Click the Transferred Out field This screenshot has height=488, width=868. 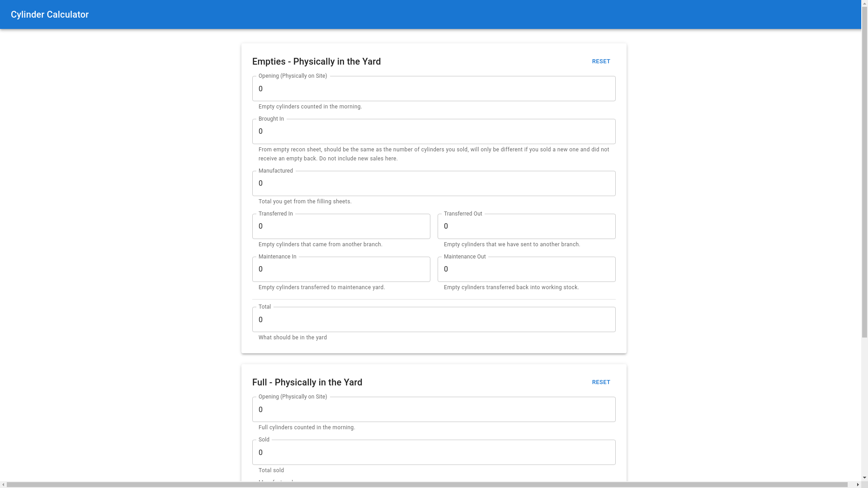pyautogui.click(x=526, y=226)
